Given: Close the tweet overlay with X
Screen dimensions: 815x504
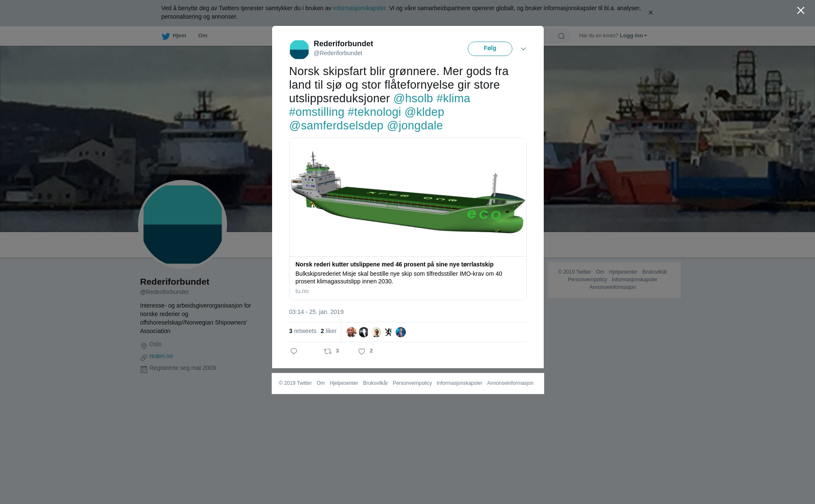Looking at the screenshot, I should click(801, 11).
